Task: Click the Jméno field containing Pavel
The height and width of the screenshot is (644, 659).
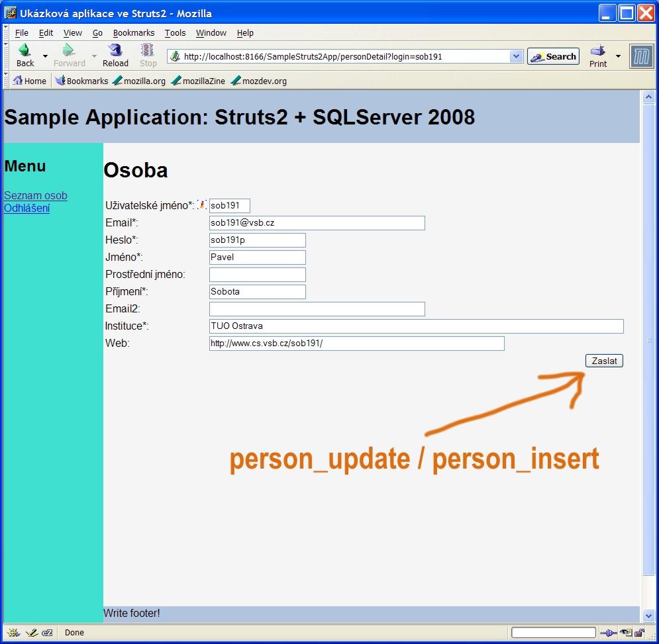Action: 257,257
